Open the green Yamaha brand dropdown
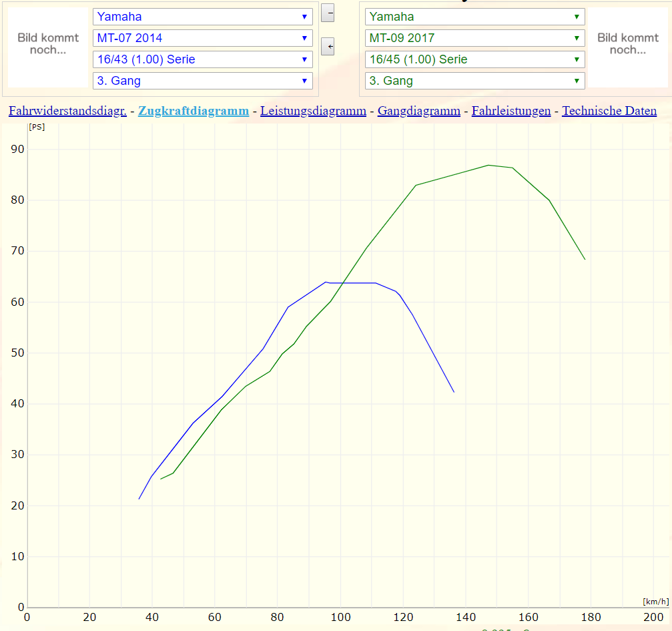This screenshot has height=631, width=672. 474,17
